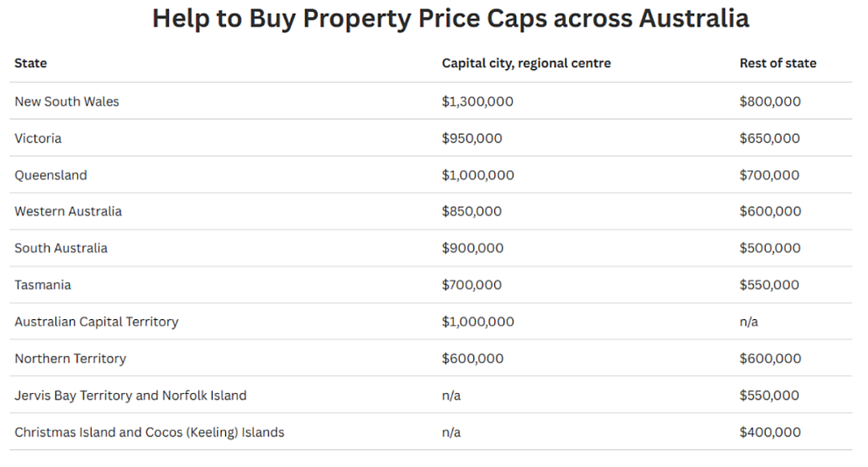Click Jervis Bay Territory and Norfolk Island
This screenshot has width=868, height=467.
pyautogui.click(x=130, y=395)
